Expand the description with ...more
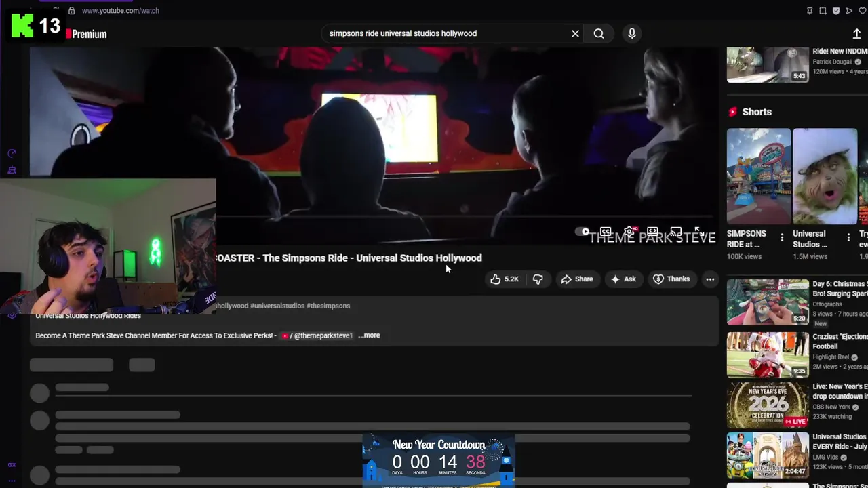 pyautogui.click(x=369, y=335)
